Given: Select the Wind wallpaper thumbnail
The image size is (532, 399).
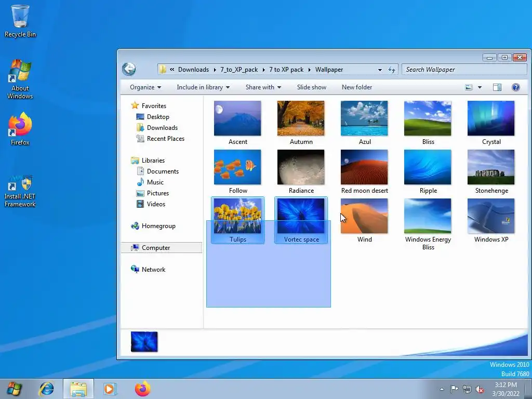Looking at the screenshot, I should pos(364,216).
